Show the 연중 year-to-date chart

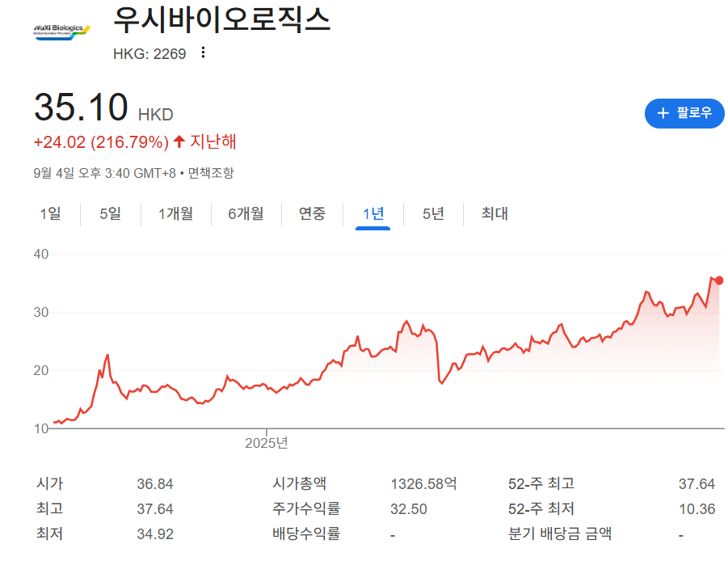pos(312,213)
